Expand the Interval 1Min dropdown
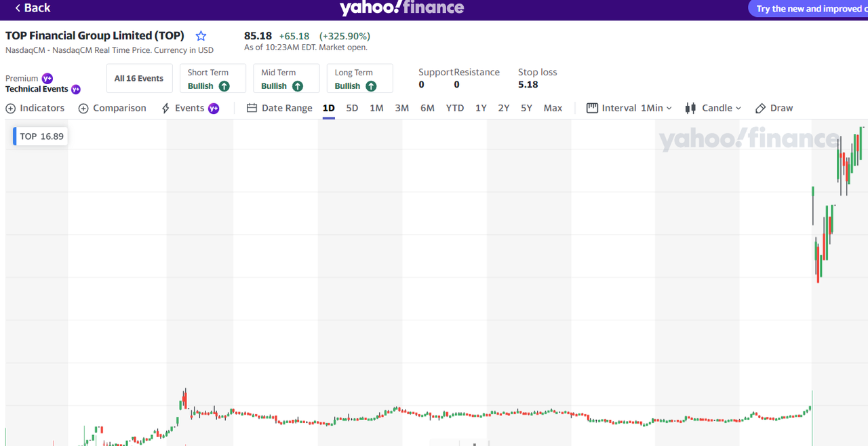Screen dimensions: 868x446 pos(629,108)
